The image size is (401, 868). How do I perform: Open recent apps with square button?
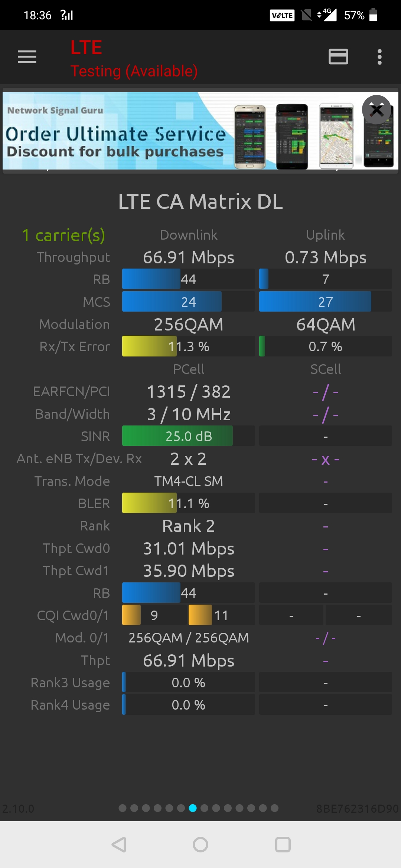click(283, 845)
